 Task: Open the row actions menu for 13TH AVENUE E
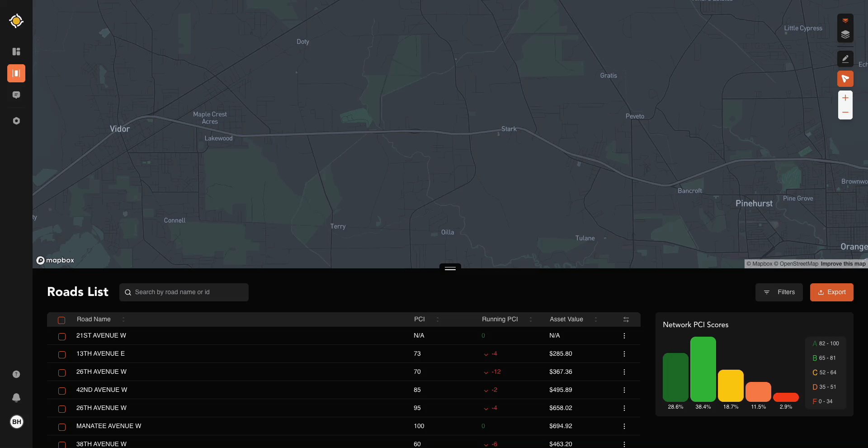(x=624, y=353)
